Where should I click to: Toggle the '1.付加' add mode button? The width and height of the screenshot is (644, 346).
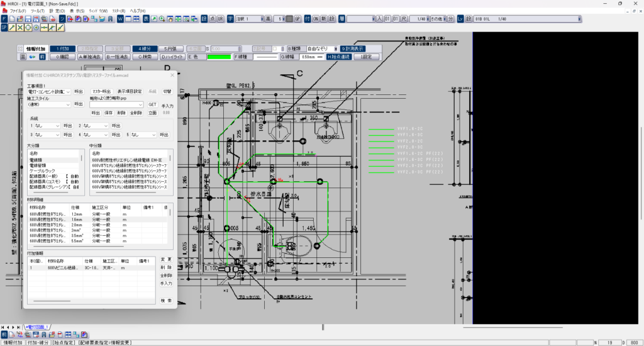coord(62,48)
